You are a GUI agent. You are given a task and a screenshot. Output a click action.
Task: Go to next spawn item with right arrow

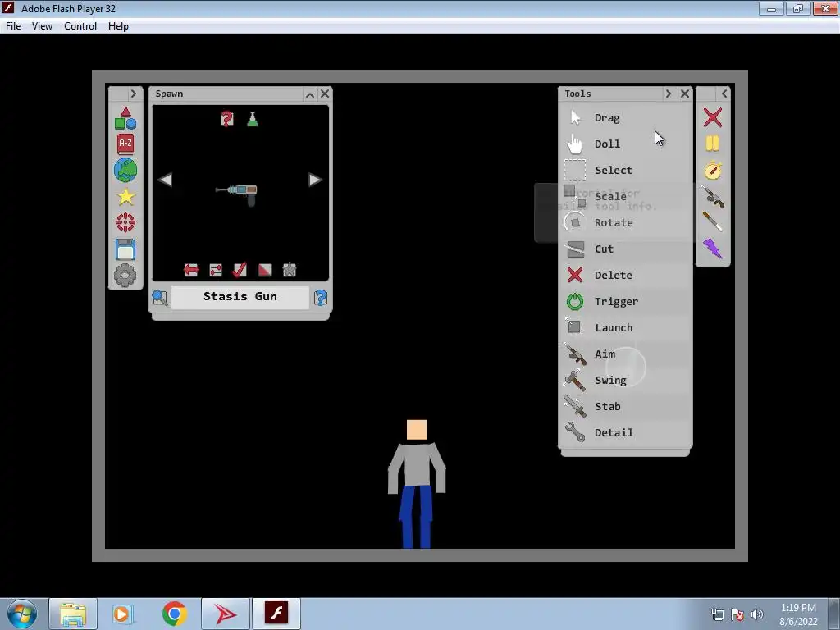pyautogui.click(x=315, y=180)
